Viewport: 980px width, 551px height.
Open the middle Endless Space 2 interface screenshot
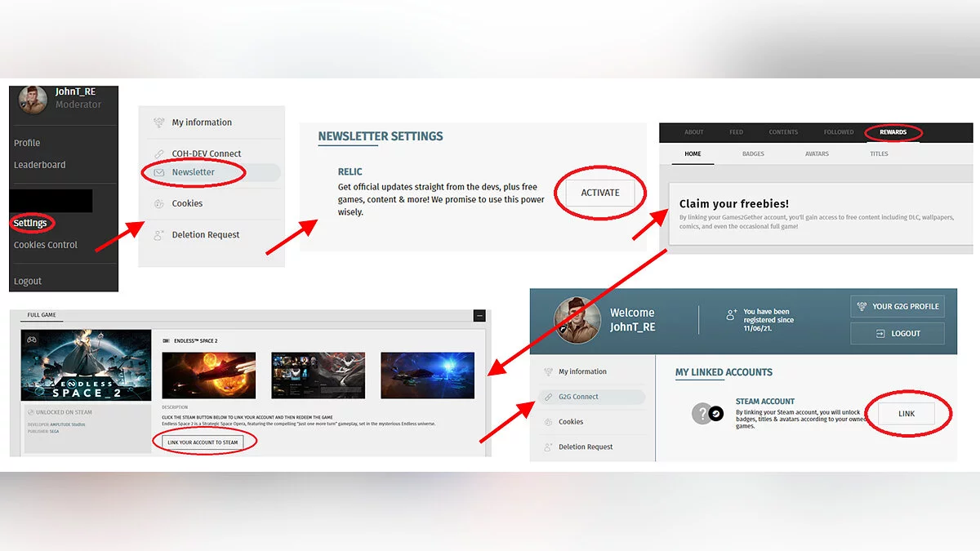coord(318,375)
